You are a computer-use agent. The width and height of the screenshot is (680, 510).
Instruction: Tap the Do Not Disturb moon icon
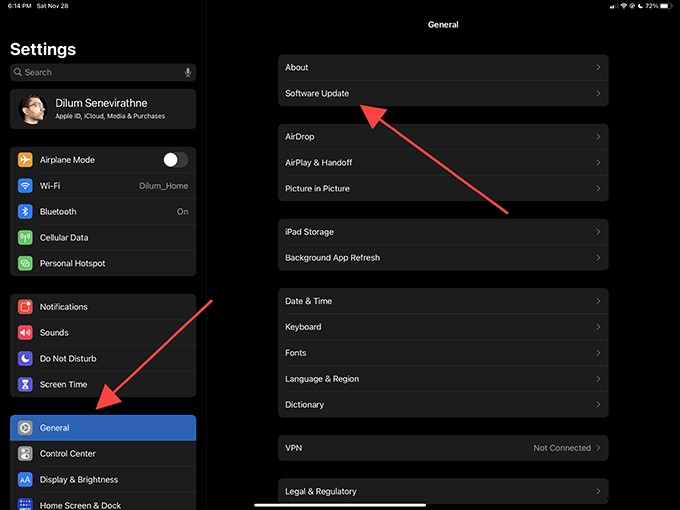(25, 359)
